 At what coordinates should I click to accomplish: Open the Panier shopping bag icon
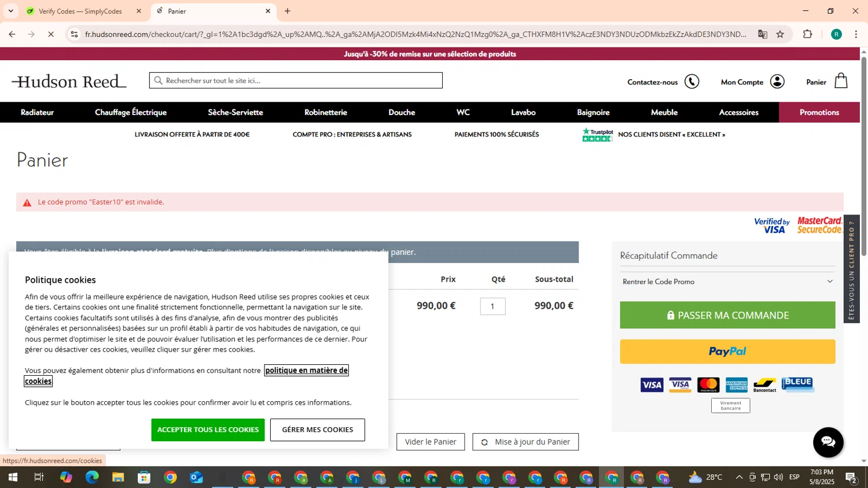(841, 81)
